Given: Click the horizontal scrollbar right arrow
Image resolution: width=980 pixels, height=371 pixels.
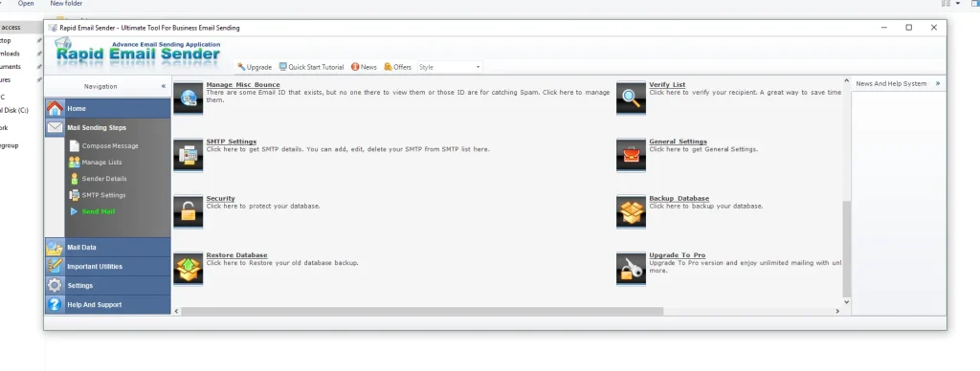Looking at the screenshot, I should click(x=837, y=311).
